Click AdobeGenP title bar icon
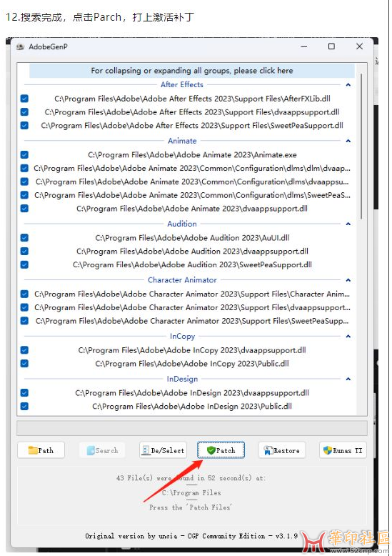Screen dimensions: 392x556 pyautogui.click(x=21, y=46)
